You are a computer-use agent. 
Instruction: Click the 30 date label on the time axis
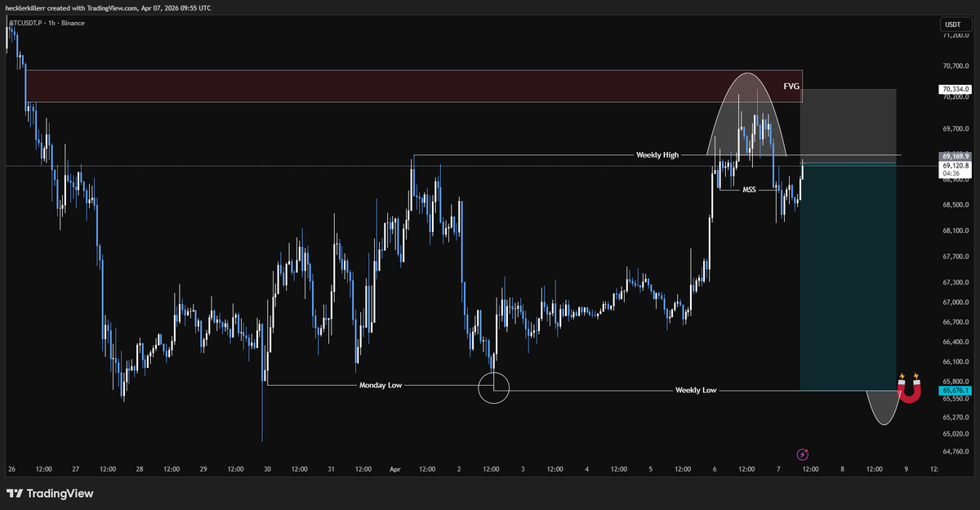(267, 470)
